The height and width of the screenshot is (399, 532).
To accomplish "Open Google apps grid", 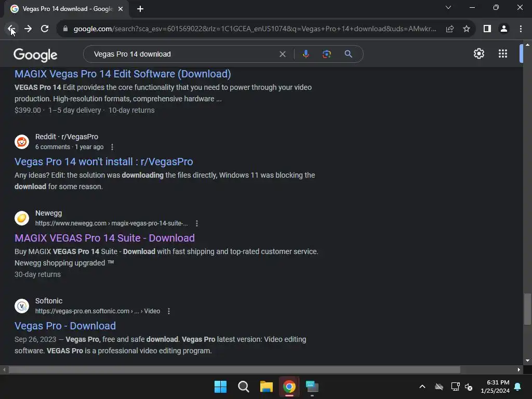I will point(503,54).
